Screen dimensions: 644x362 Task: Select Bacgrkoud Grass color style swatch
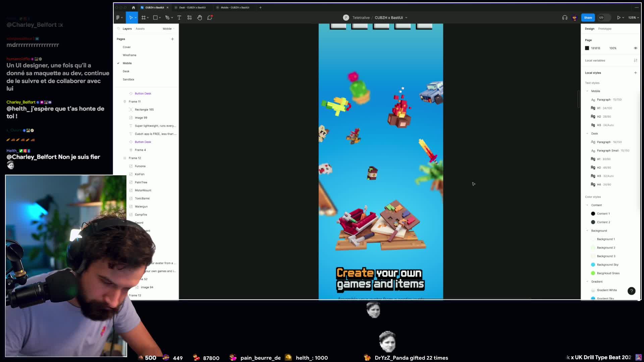(x=593, y=273)
